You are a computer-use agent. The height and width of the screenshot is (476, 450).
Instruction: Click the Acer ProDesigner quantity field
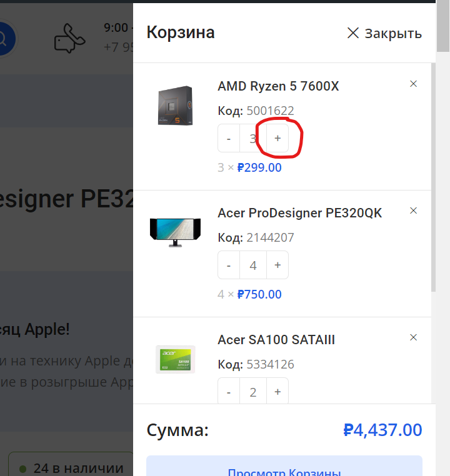click(253, 265)
